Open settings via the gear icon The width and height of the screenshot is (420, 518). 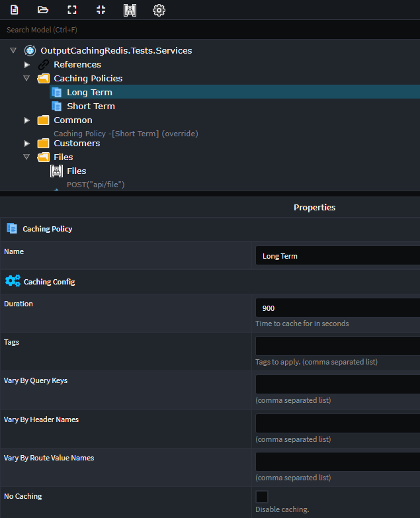point(159,10)
